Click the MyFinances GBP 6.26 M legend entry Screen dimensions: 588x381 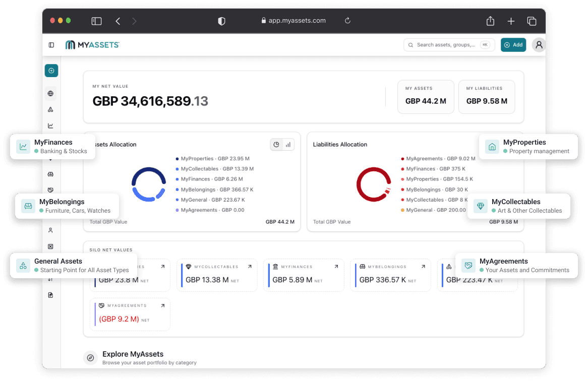point(209,179)
